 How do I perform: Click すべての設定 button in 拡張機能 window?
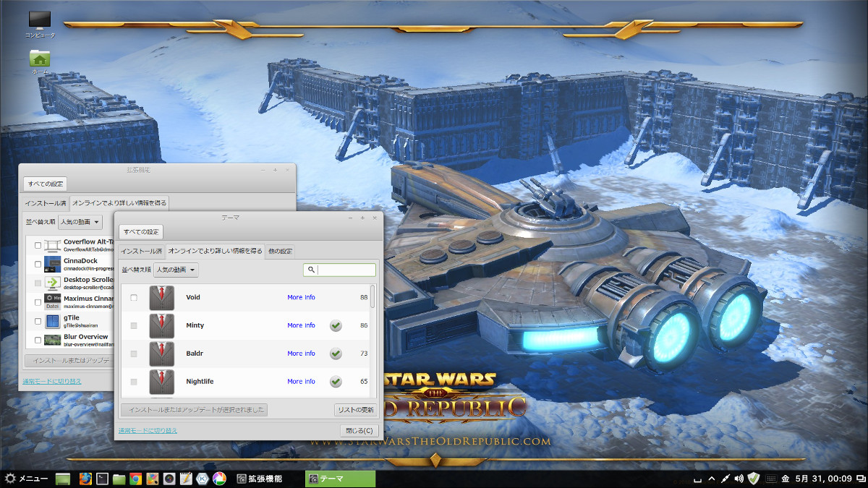[x=45, y=184]
